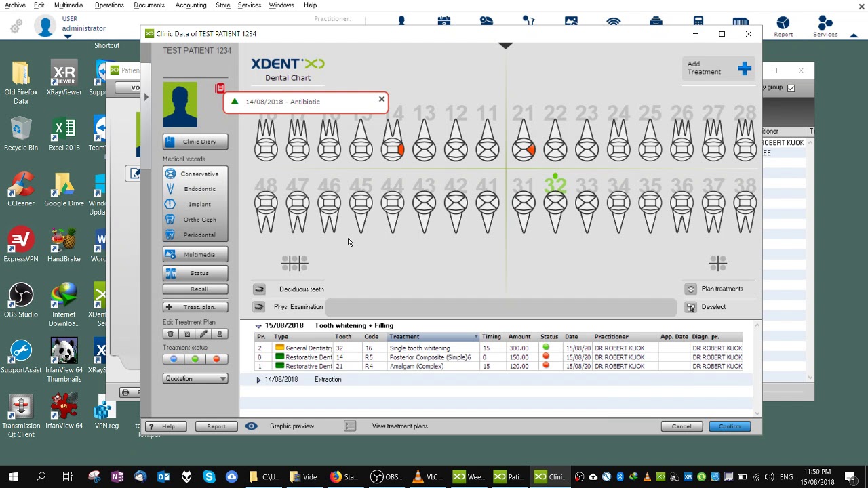Viewport: 868px width, 488px height.
Task: Click the Skype icon in the taskbar
Action: tap(209, 476)
